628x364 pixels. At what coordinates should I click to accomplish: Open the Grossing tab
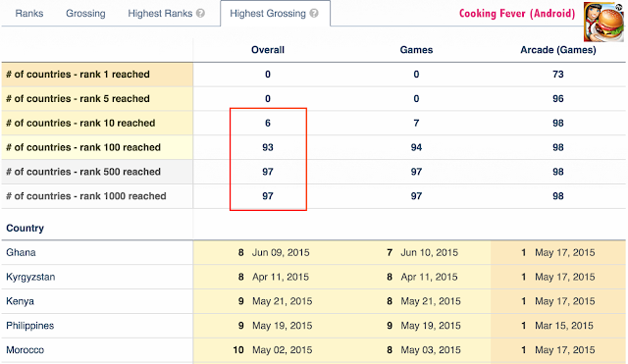[85, 13]
